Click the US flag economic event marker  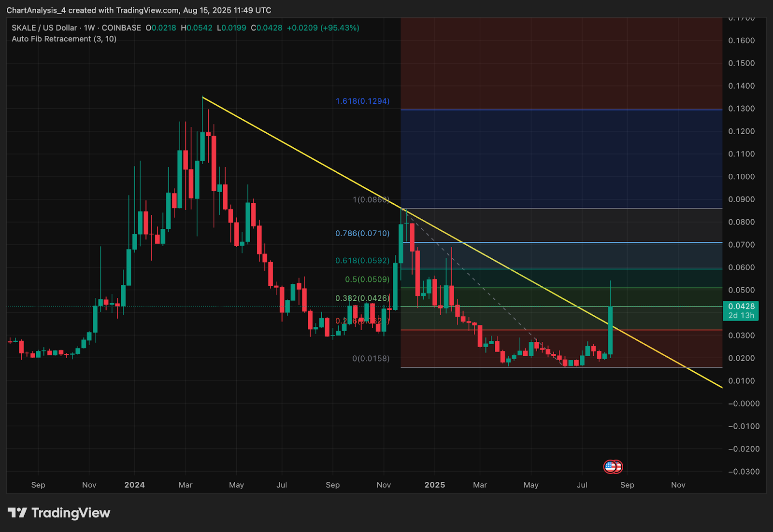coord(611,467)
